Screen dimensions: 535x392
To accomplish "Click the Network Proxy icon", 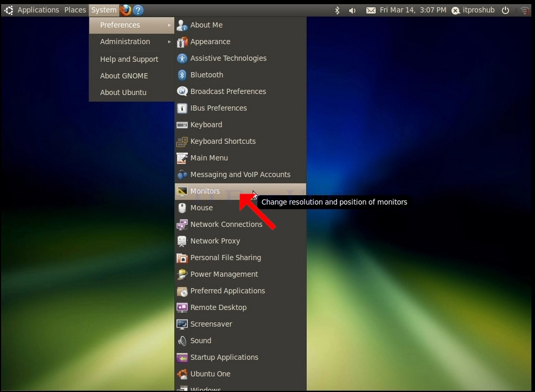I will pyautogui.click(x=182, y=241).
